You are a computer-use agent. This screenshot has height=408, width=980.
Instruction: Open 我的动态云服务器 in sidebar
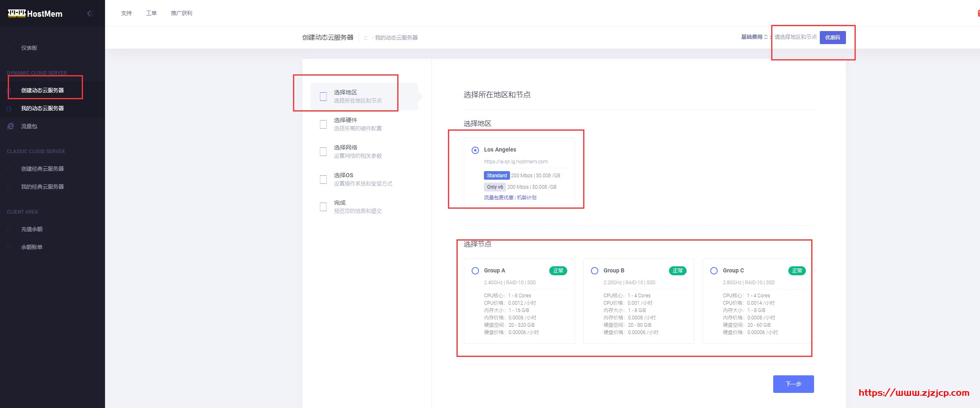(43, 108)
